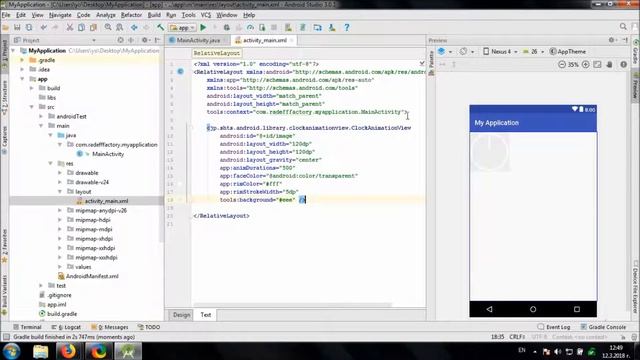
Task: Click the Synchronize toolbar icon
Action: coord(29,27)
